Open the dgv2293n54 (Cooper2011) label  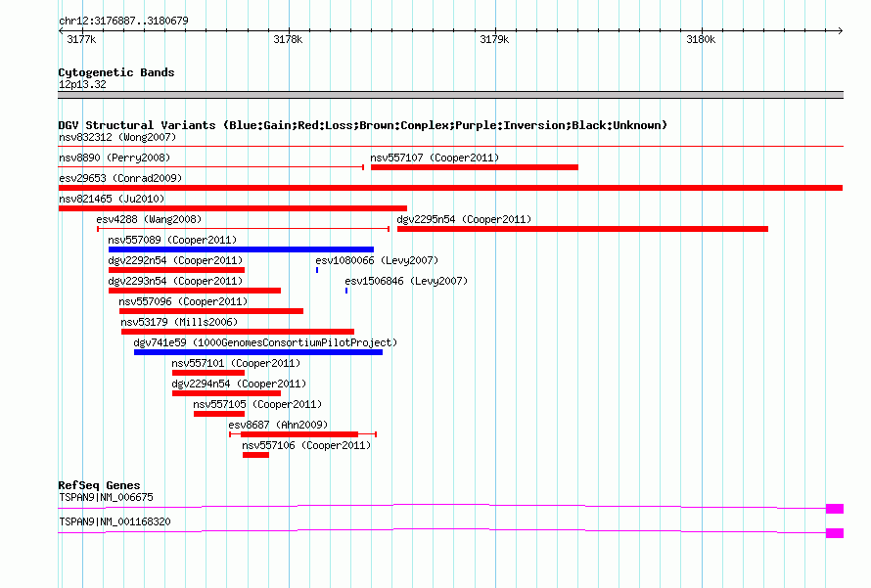coord(175,281)
